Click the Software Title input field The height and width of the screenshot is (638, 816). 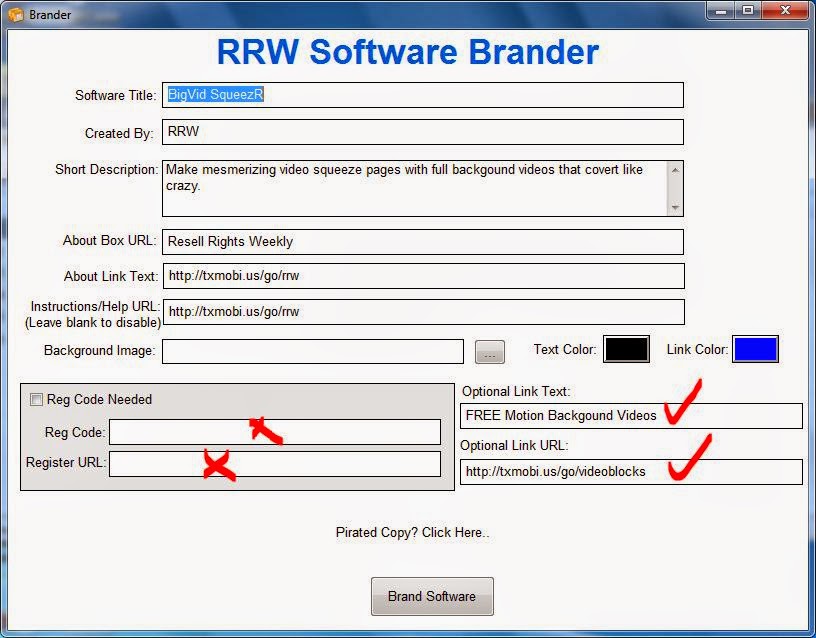[423, 95]
